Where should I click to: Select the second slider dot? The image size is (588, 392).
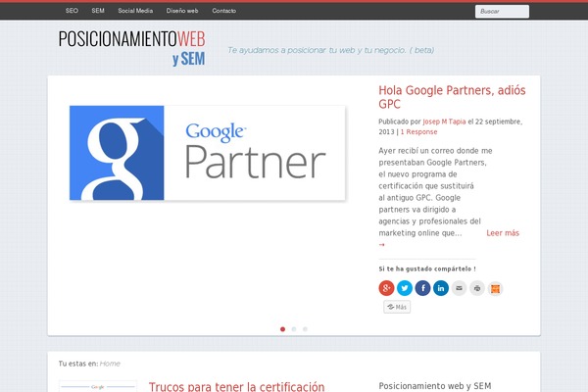(x=294, y=329)
